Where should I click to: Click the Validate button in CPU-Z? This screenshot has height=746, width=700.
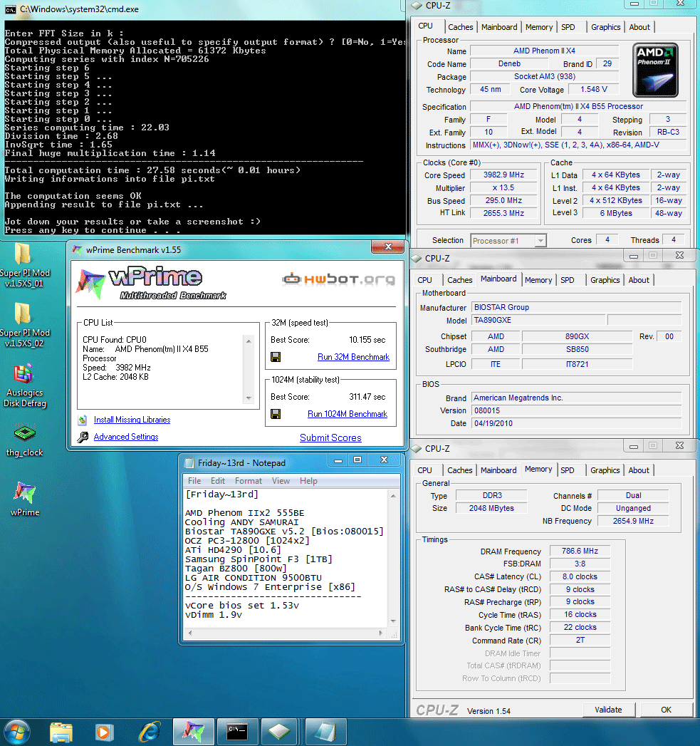tap(608, 710)
